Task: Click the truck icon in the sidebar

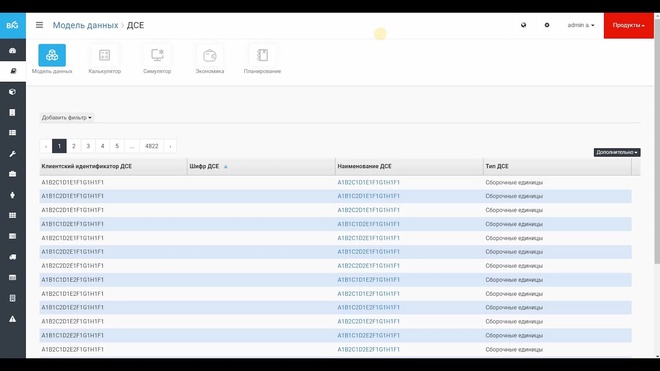Action: click(13, 257)
